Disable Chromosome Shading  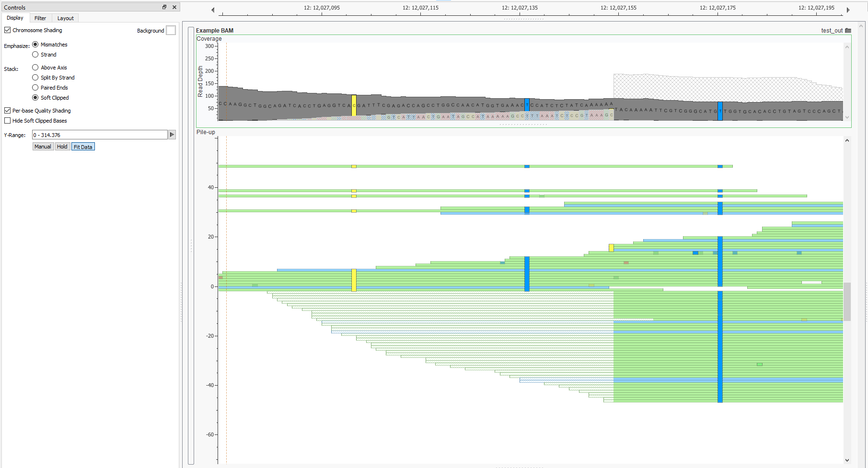(7, 30)
